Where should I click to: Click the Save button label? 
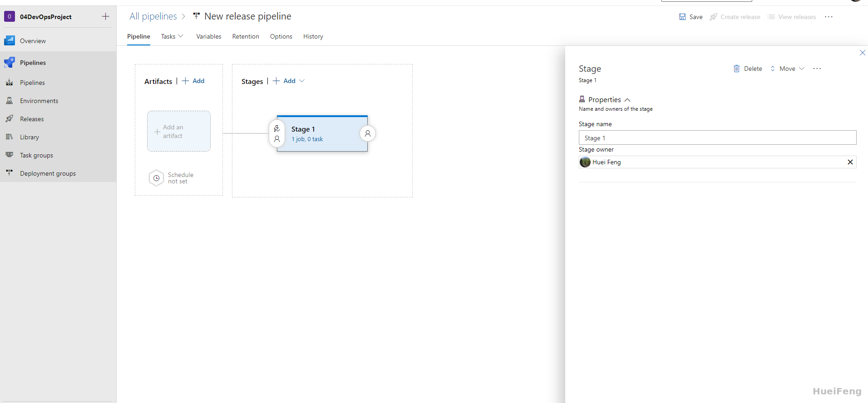point(696,17)
